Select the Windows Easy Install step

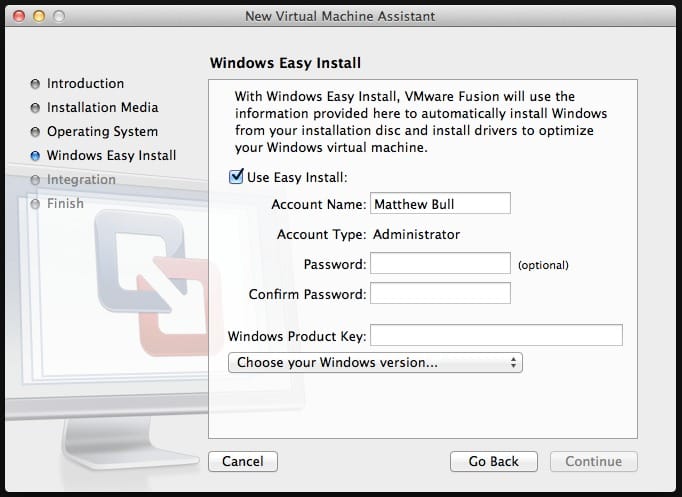coord(104,155)
